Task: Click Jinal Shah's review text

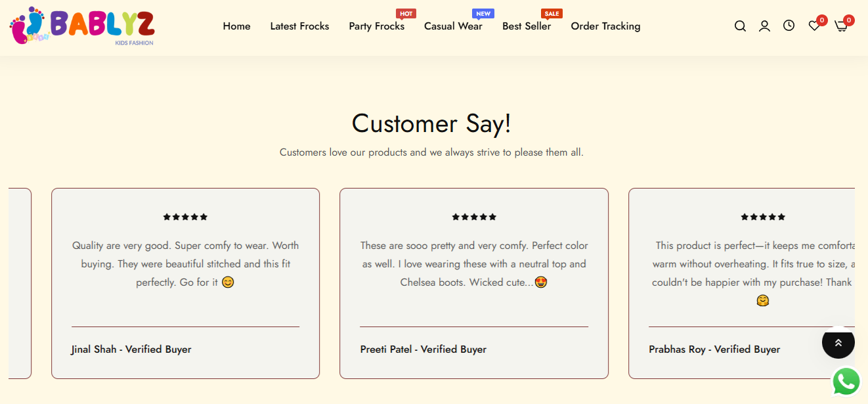Action: click(185, 263)
